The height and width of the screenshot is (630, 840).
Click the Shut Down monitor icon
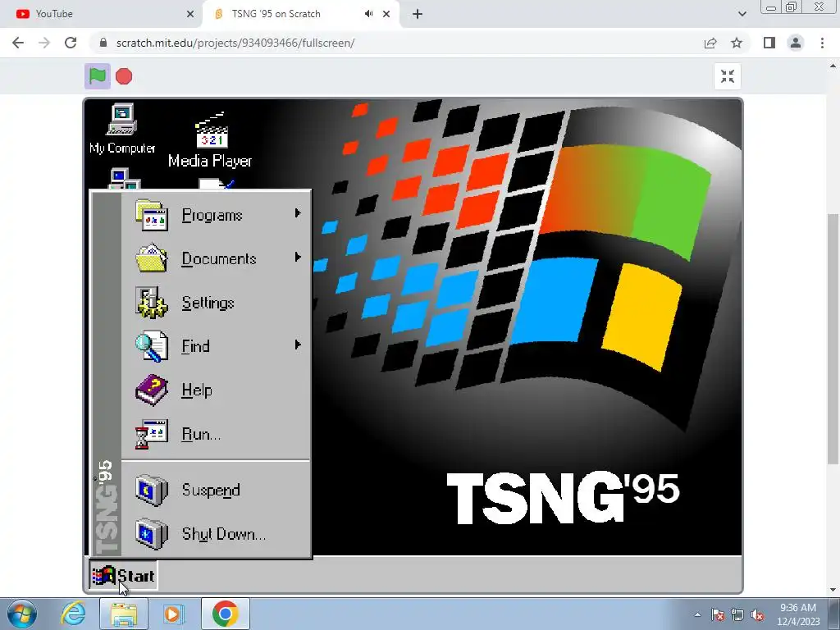152,533
